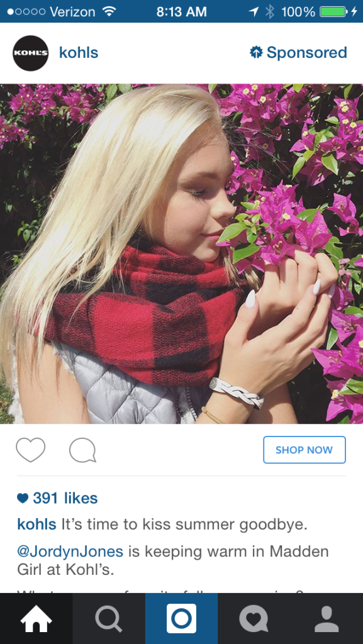Image resolution: width=363 pixels, height=644 pixels.
Task: Open the Camera tab in the bottom bar
Action: point(181,619)
